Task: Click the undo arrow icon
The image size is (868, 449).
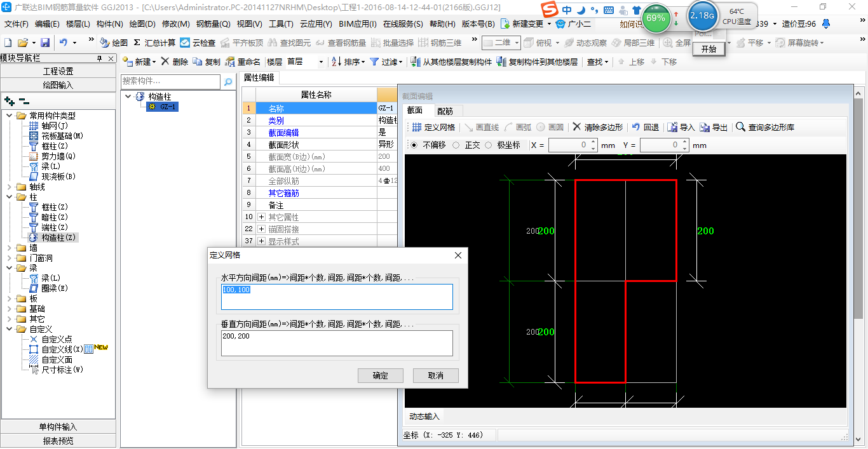Action: click(64, 43)
